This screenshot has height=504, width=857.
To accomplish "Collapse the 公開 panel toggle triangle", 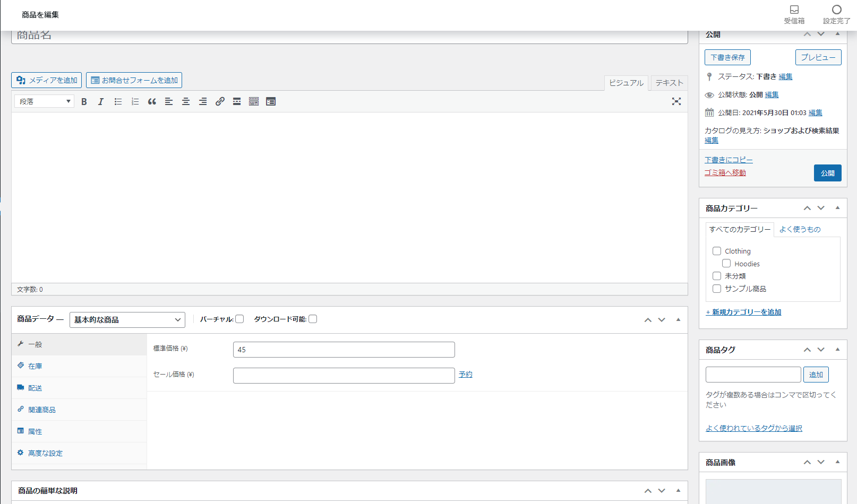I will 837,34.
